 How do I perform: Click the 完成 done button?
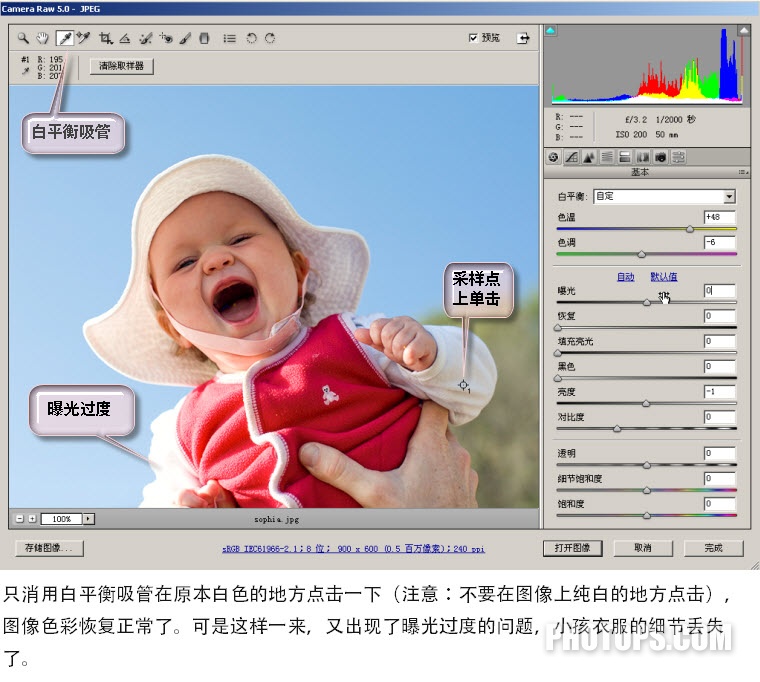(x=713, y=548)
